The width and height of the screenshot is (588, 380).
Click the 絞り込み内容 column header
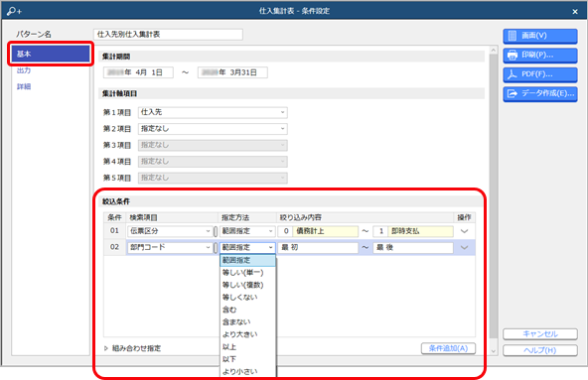tap(366, 217)
